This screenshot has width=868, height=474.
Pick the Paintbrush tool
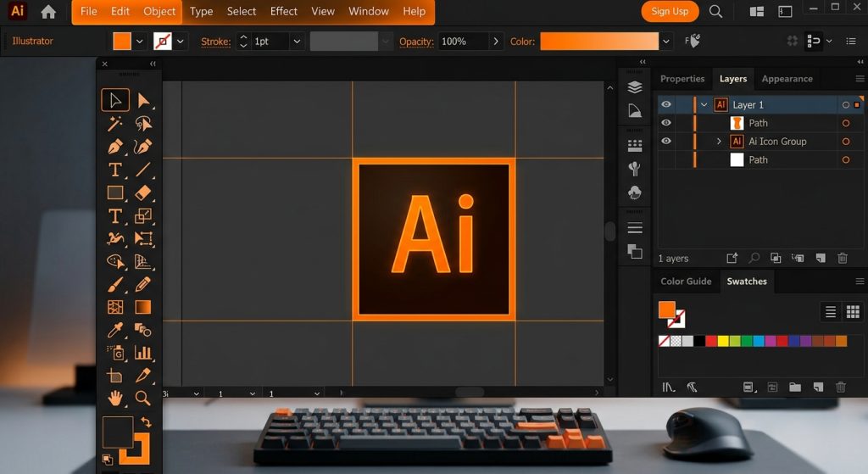[115, 285]
